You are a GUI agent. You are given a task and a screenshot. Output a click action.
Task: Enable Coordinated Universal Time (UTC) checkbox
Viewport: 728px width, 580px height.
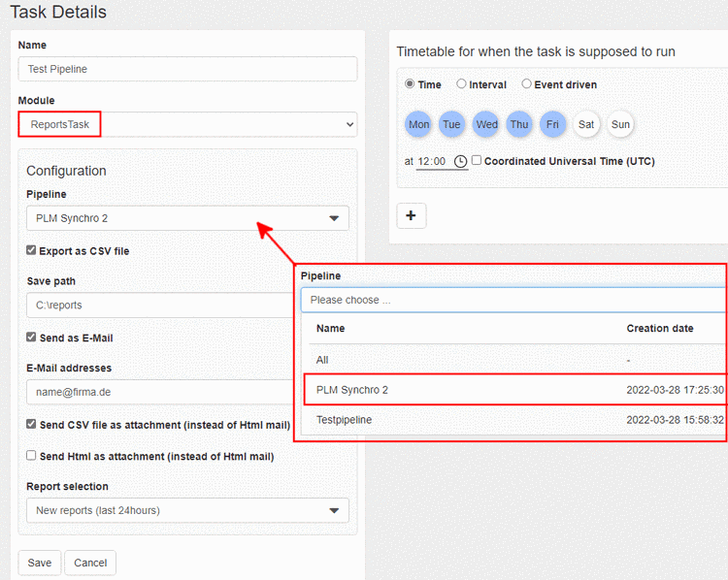point(477,160)
